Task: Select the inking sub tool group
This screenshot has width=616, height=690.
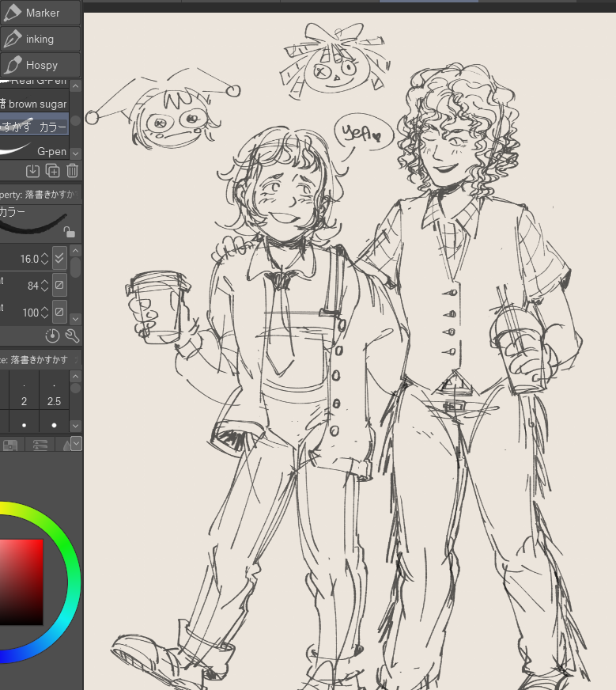Action: coord(40,39)
